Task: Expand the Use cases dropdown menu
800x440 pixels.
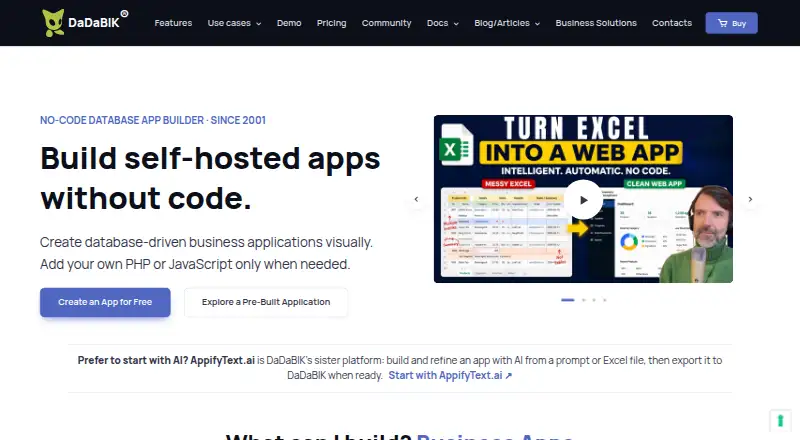Action: (x=234, y=23)
